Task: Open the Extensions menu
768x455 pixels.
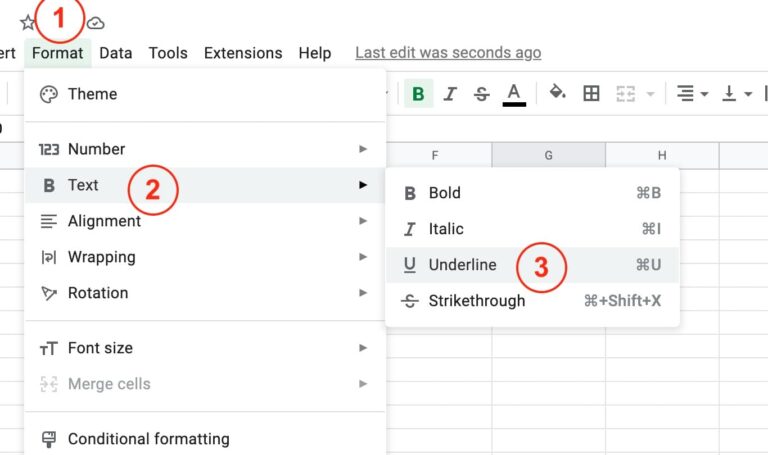Action: (243, 53)
